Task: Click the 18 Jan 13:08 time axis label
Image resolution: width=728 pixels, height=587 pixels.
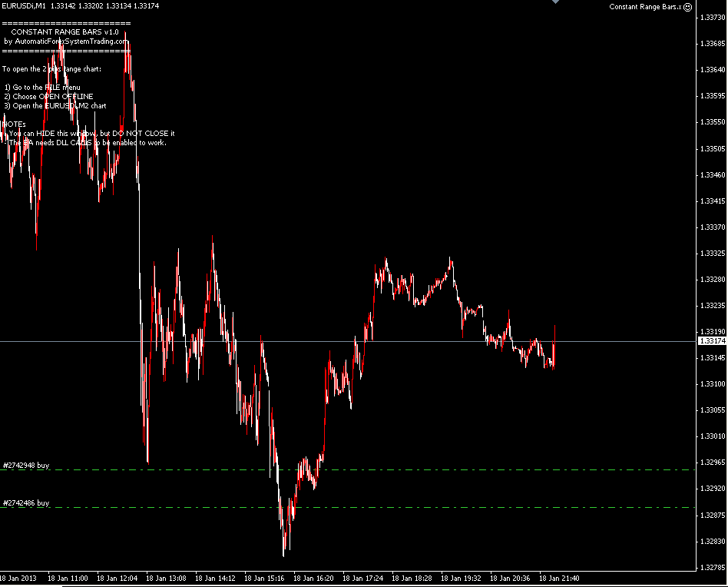Action: point(166,579)
